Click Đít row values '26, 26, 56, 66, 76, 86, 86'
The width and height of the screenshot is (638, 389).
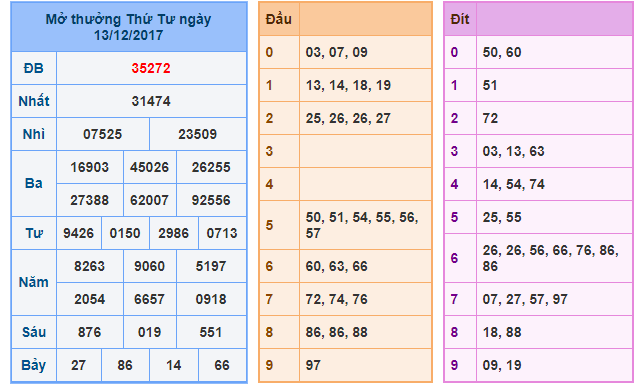[551, 258]
